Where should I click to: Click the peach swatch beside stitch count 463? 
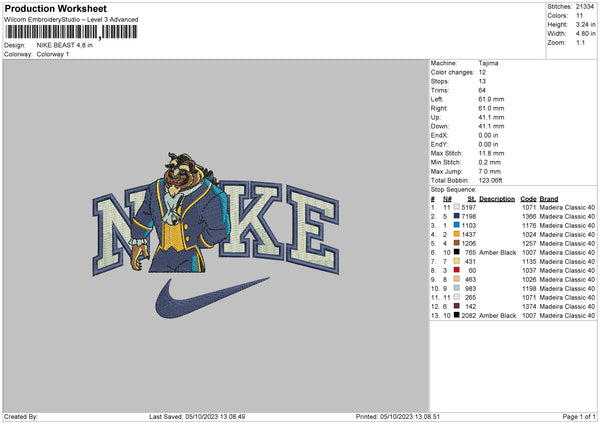(x=457, y=279)
